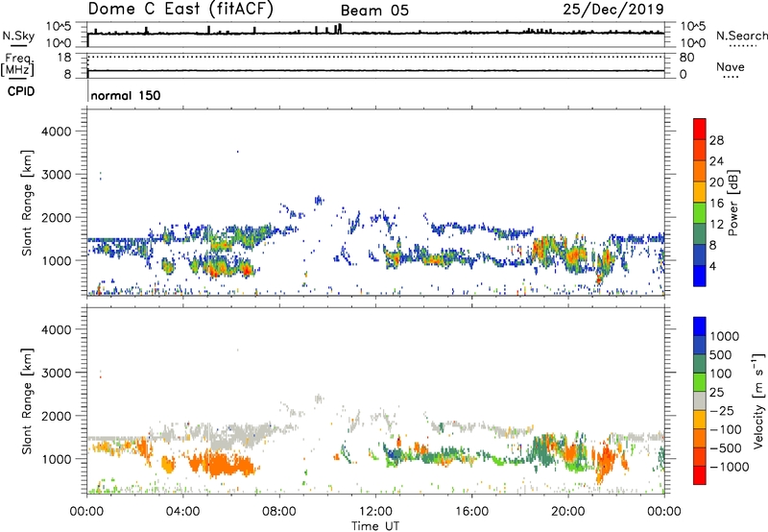The height and width of the screenshot is (532, 768).
Task: Pick the bottom blue Power segment below 4
Action: [x=700, y=276]
